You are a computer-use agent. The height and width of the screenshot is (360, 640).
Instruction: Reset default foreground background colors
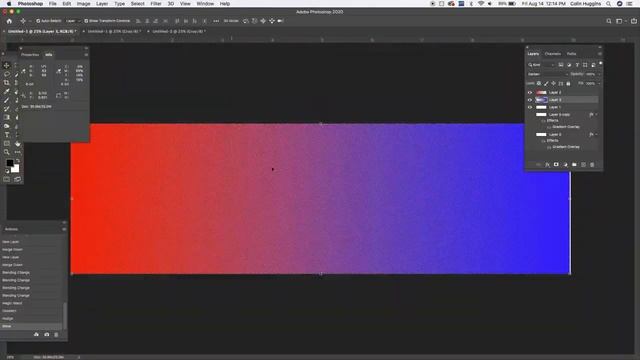pos(7,171)
